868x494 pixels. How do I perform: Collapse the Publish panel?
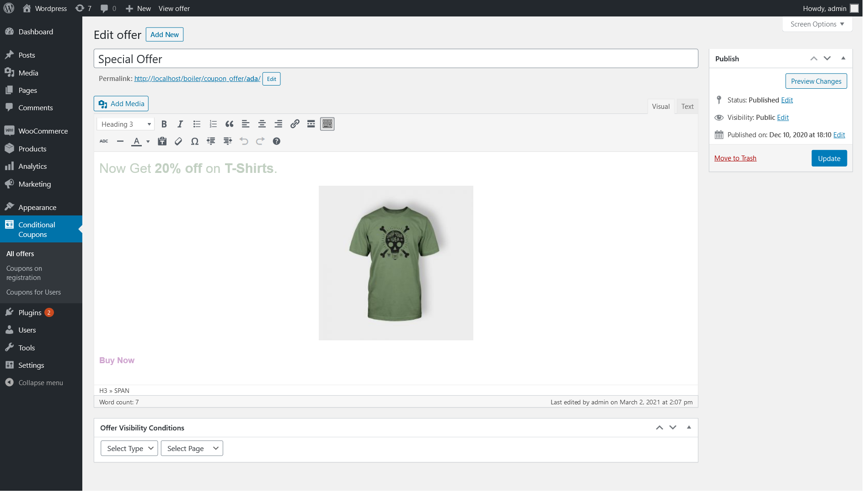[843, 58]
